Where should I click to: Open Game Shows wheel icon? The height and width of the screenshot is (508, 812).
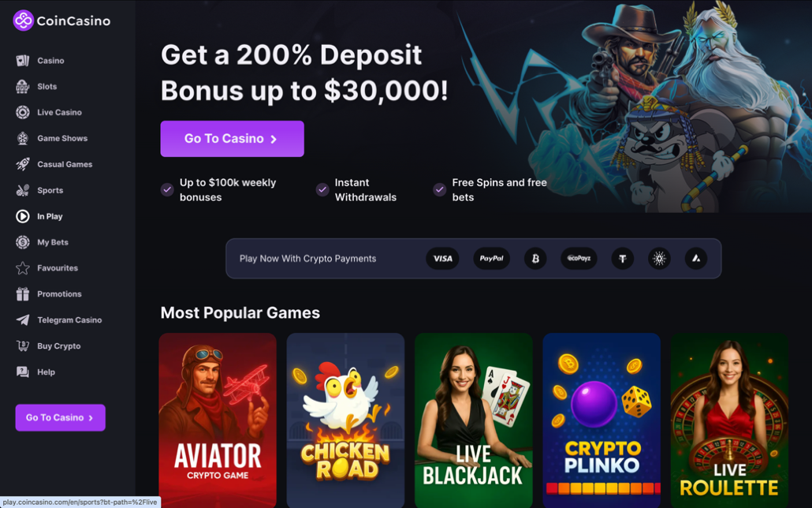click(22, 138)
